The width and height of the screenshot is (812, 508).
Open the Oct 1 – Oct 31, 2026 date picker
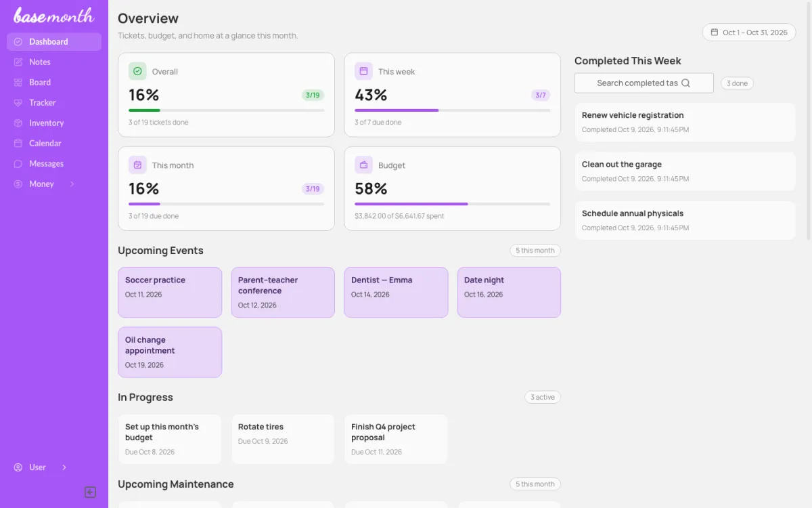(x=749, y=32)
